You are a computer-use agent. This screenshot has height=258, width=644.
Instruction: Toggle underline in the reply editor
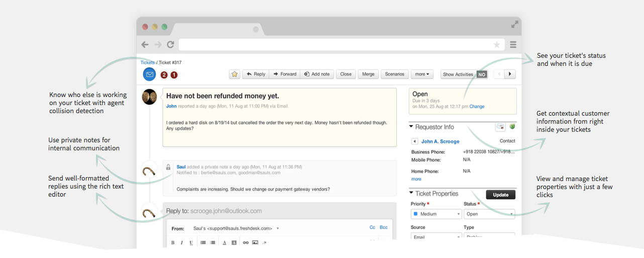point(191,242)
